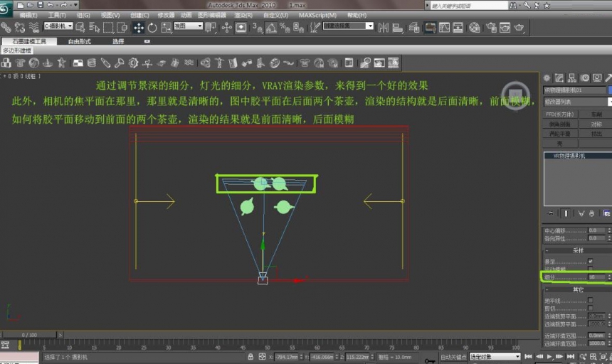Image resolution: width=612 pixels, height=364 pixels.
Task: Toggle the 3D Snaps button
Action: click(x=257, y=27)
